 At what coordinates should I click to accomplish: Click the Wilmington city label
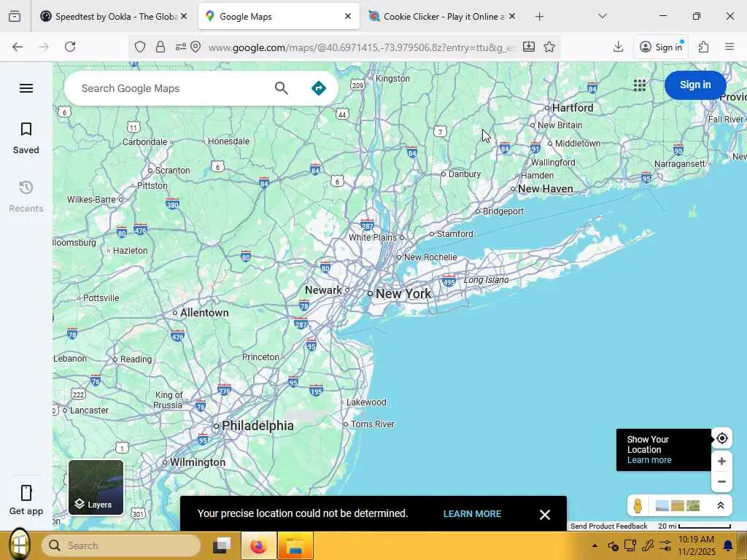point(198,462)
